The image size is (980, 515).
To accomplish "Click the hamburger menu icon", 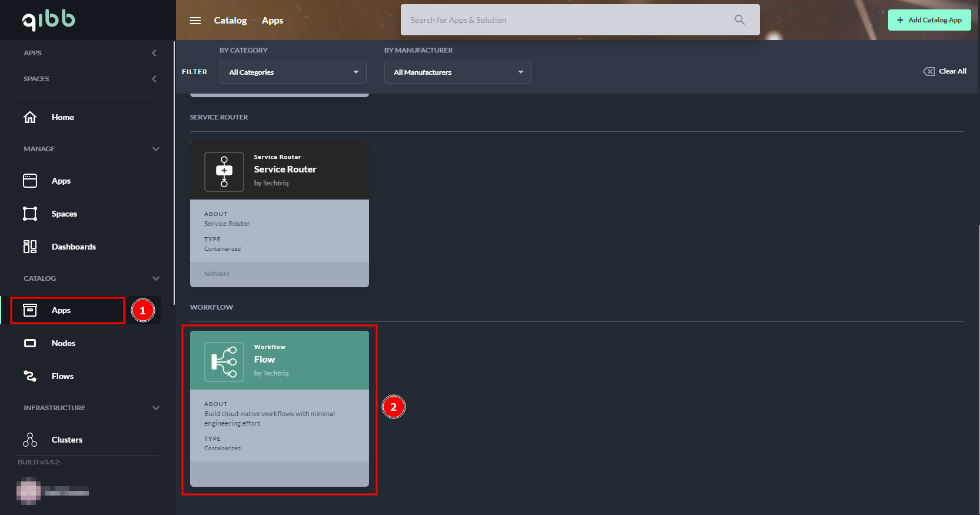I will (x=195, y=21).
